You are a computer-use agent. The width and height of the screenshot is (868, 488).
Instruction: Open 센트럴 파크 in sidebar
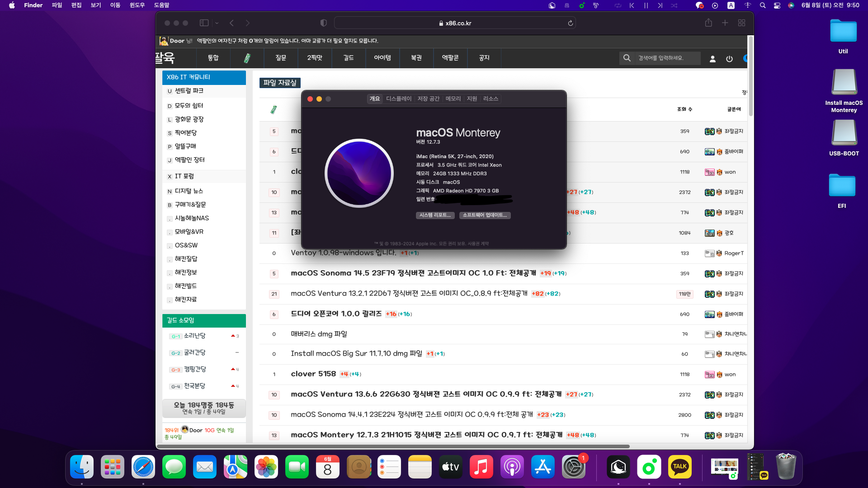[x=189, y=91]
